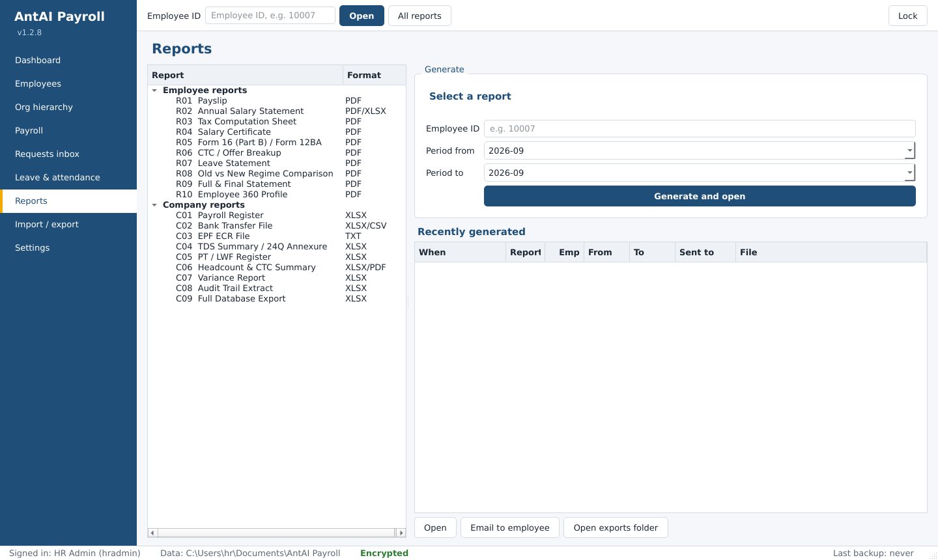Open Requests inbox

(68, 154)
